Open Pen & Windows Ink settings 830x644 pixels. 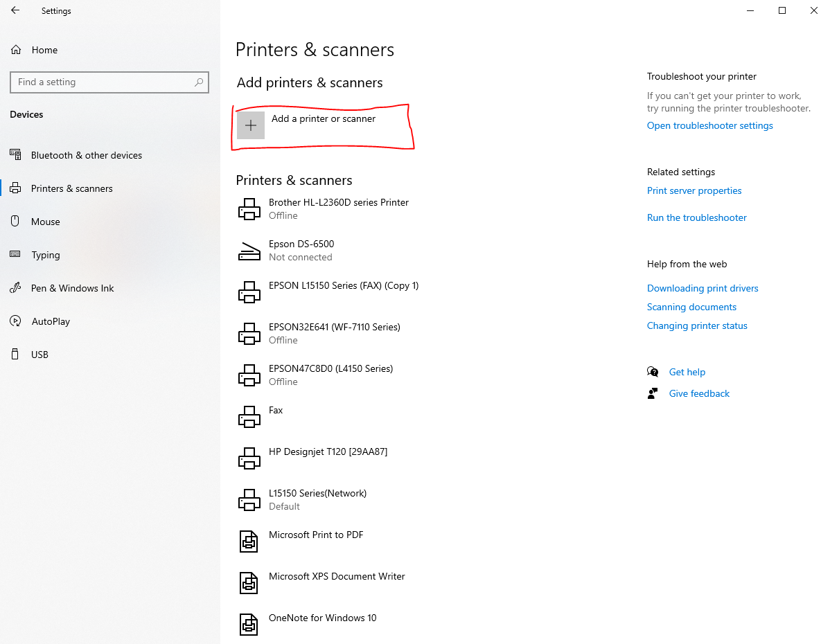[x=73, y=288]
